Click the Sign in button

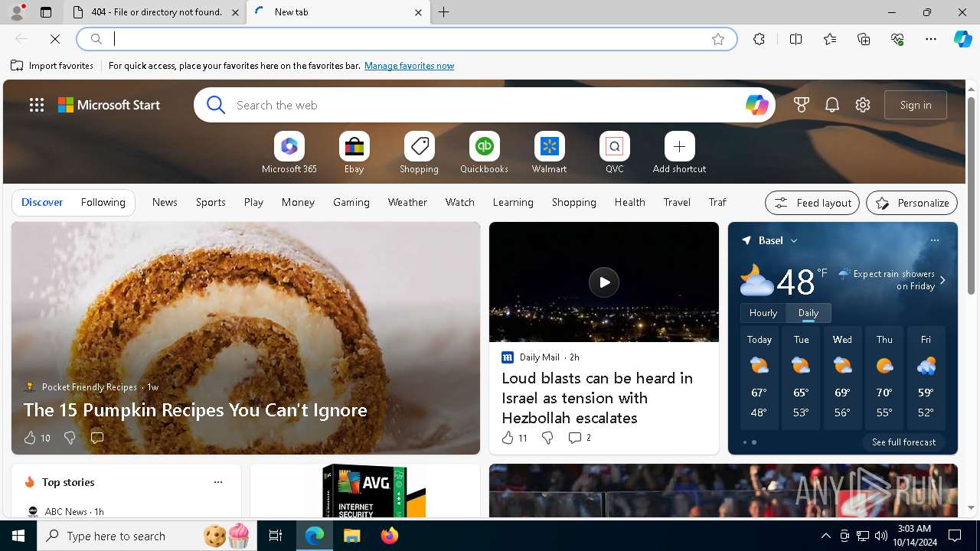[x=916, y=105]
